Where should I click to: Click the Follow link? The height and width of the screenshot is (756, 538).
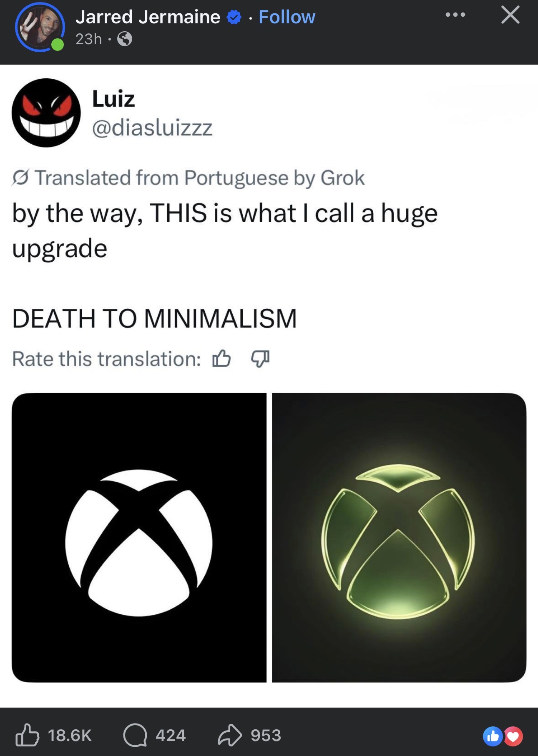pyautogui.click(x=287, y=17)
